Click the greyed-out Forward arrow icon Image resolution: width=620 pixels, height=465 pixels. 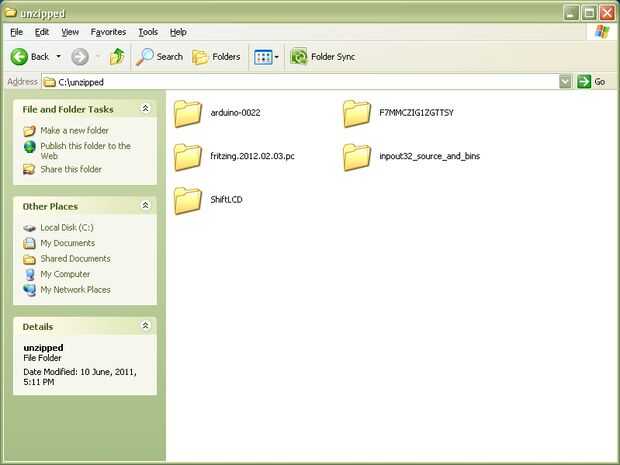80,57
